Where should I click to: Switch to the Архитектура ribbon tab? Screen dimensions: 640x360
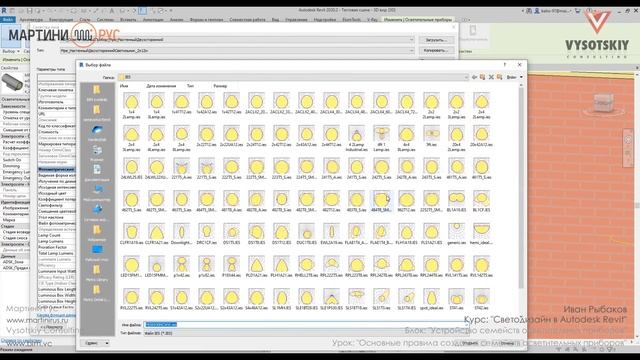click(31, 20)
